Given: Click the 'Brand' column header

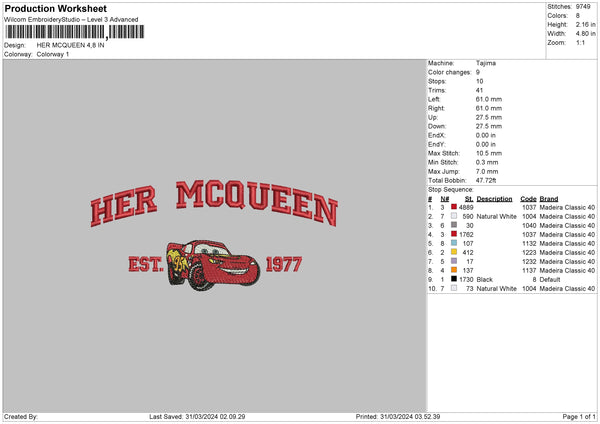Looking at the screenshot, I should (x=549, y=199).
